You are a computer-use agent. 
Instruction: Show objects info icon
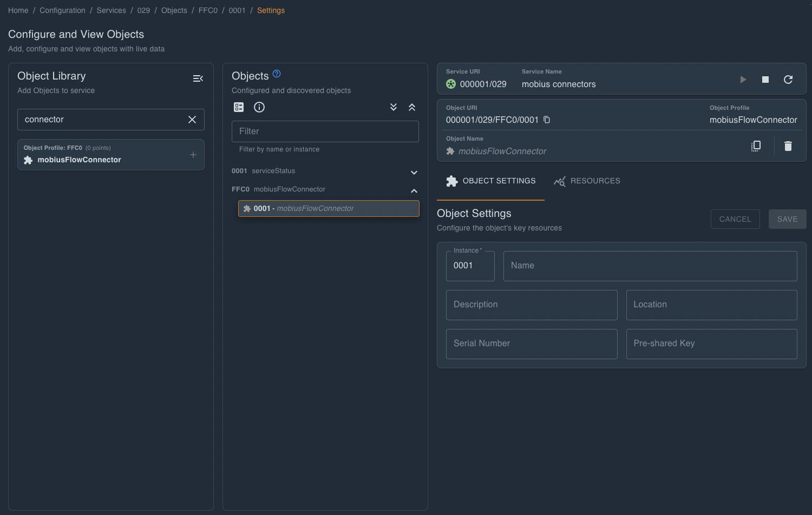point(259,107)
